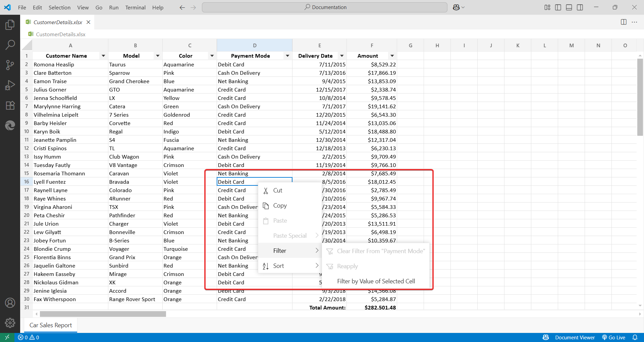Image resolution: width=644 pixels, height=342 pixels.
Task: Select the Goldenrod color cell
Action: click(x=190, y=115)
